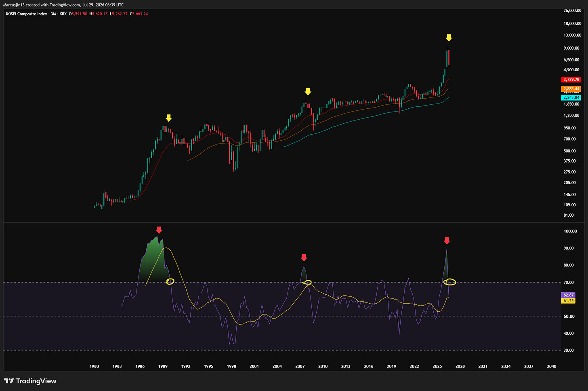Click the 1983 time axis label
Image resolution: width=588 pixels, height=391 pixels.
117,366
